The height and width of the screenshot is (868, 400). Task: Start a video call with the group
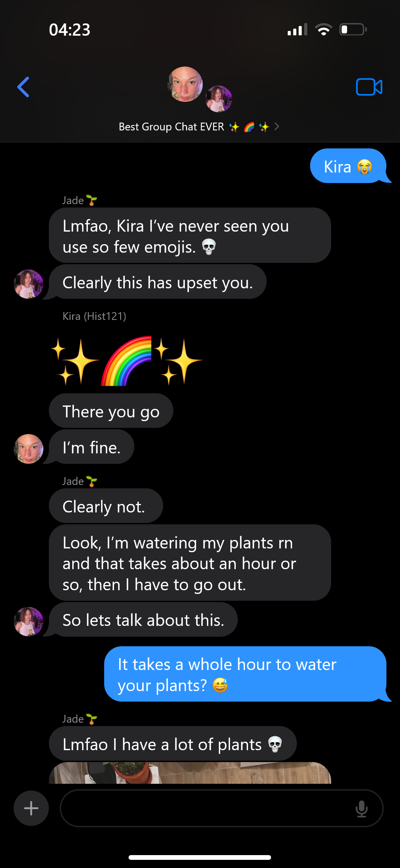click(369, 87)
